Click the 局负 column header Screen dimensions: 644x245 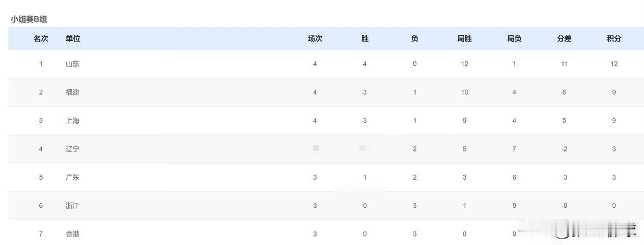click(x=514, y=39)
